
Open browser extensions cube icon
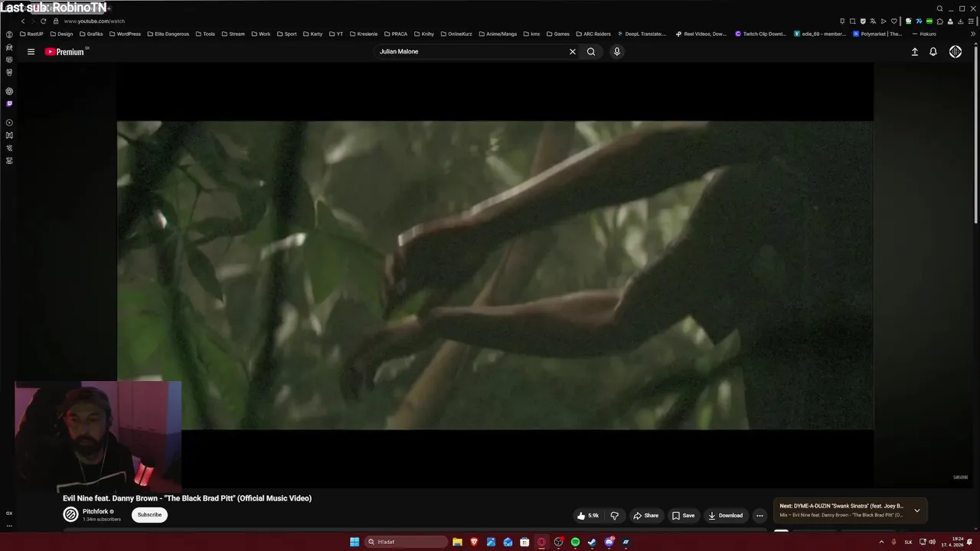[x=940, y=21]
